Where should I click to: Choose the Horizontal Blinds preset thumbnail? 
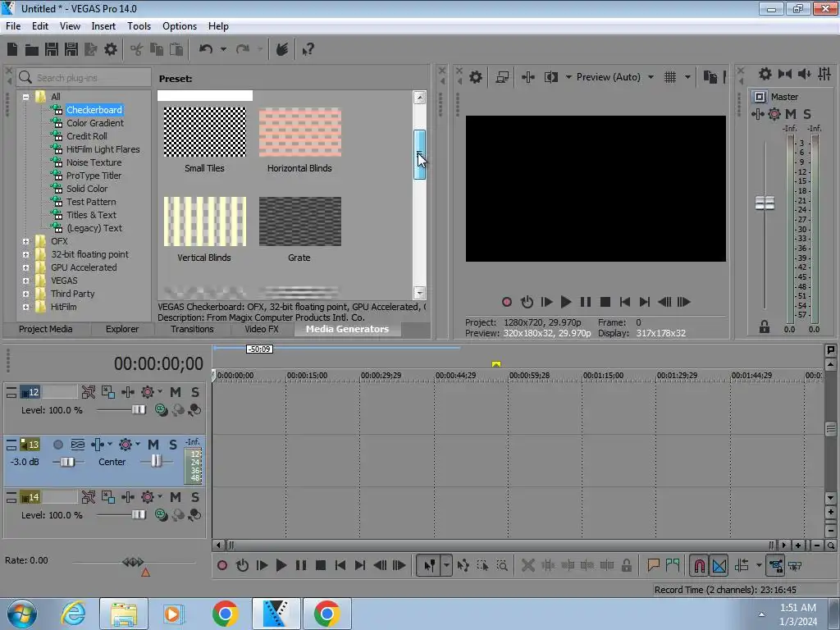point(300,132)
